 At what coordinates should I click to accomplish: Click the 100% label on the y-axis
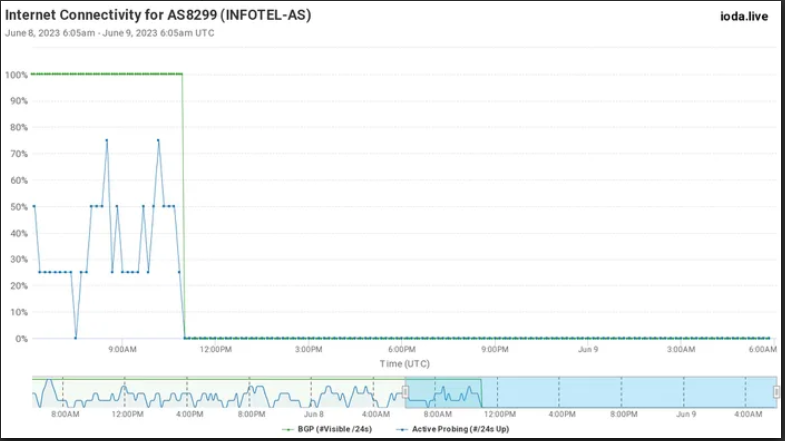(x=15, y=75)
